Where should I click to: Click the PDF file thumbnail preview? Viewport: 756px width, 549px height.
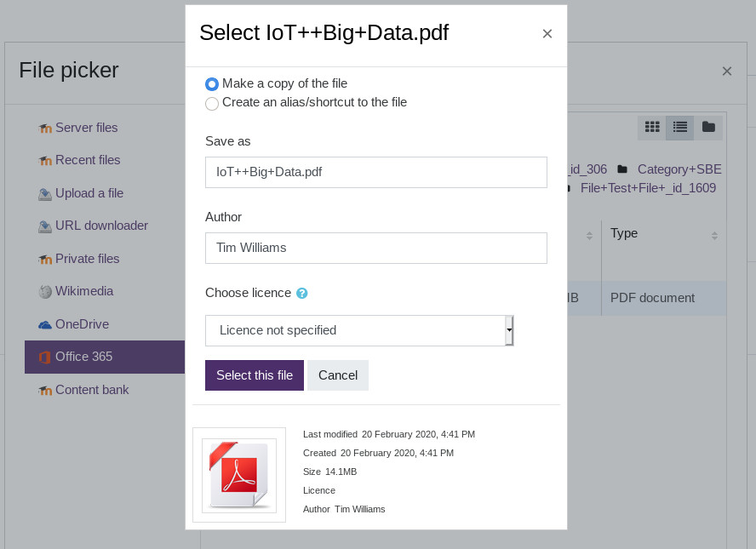239,475
